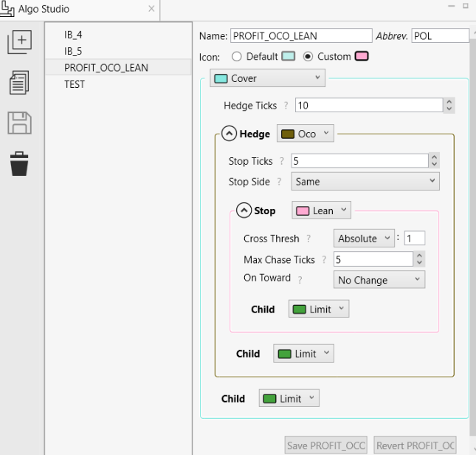Click the Revert PROFIT_OCO_LEAN button

[x=415, y=445]
